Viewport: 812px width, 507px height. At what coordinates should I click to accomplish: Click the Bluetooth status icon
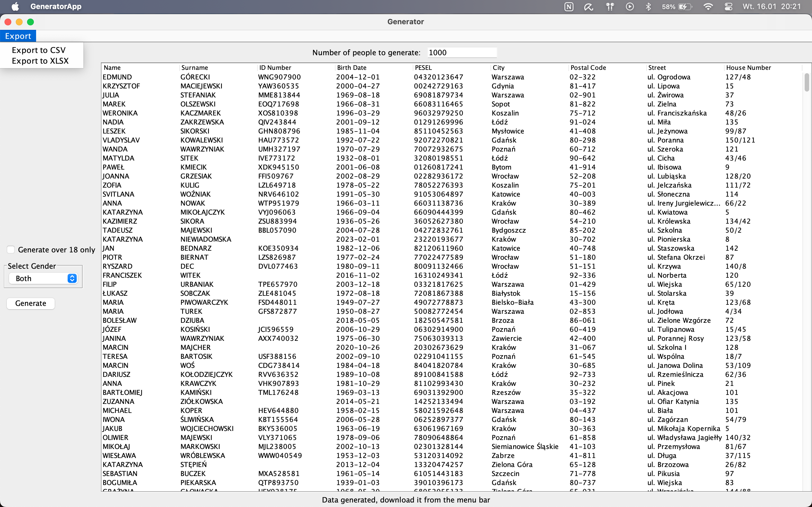click(x=648, y=7)
